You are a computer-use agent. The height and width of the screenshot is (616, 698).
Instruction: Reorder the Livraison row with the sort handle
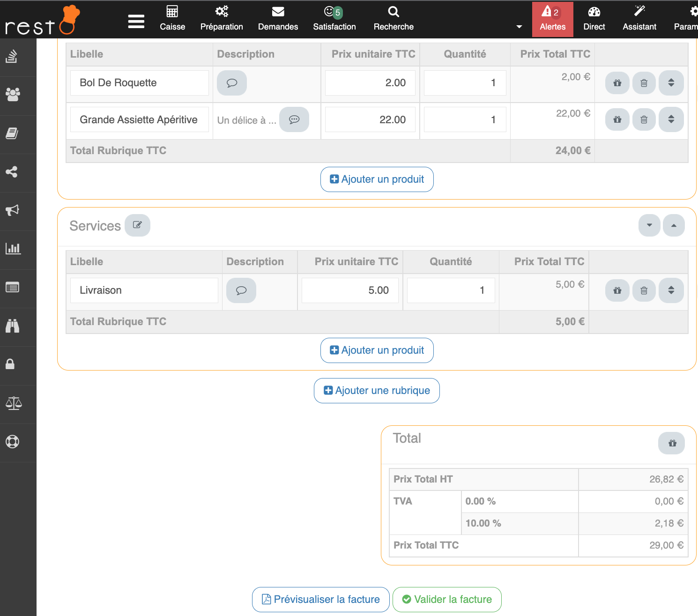point(671,290)
